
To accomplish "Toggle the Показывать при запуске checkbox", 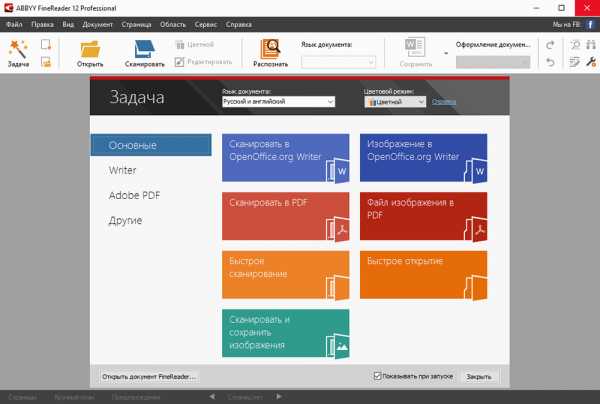I will tap(377, 376).
